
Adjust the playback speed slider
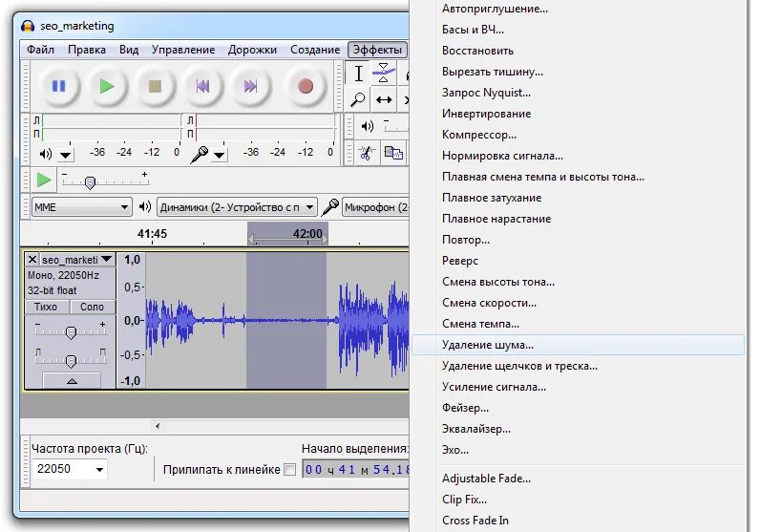[x=90, y=182]
